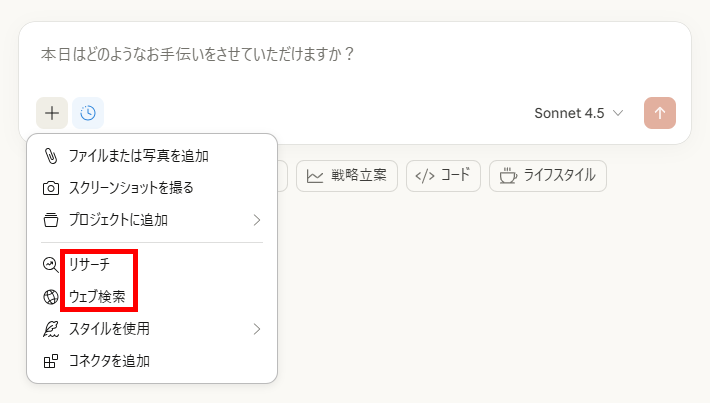
Task: Click the paperclip icon for adding files
Action: pyautogui.click(x=51, y=156)
